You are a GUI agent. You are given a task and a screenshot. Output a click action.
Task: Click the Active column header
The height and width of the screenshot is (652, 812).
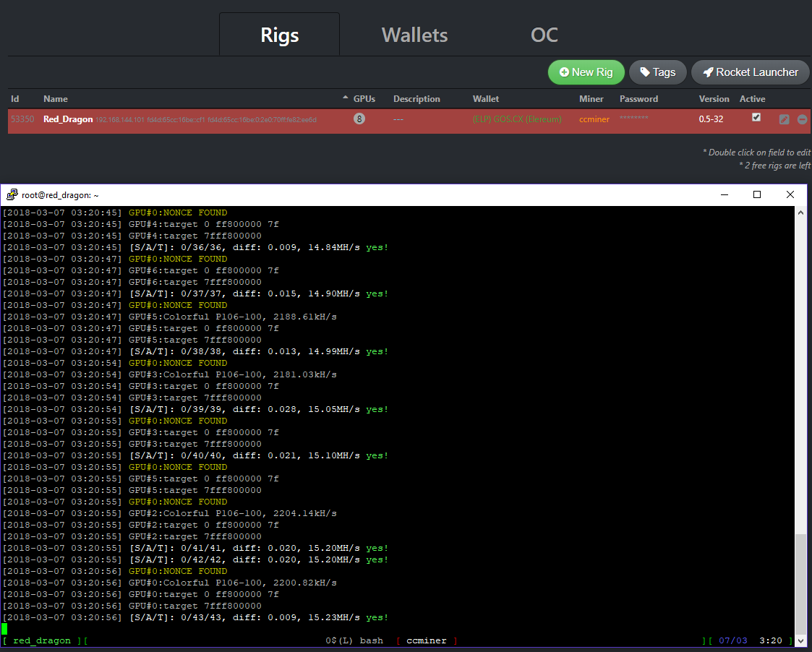click(752, 99)
